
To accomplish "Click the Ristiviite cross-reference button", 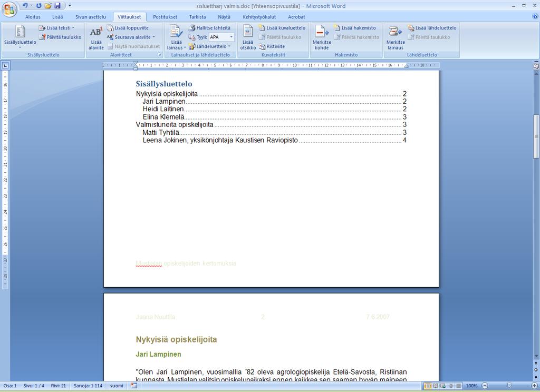I will 272,46.
